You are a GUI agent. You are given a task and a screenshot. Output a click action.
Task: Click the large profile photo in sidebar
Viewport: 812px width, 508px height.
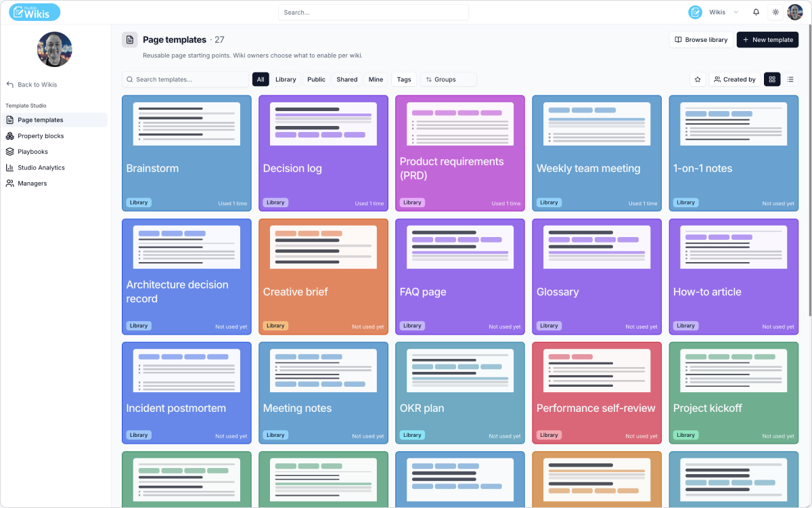pyautogui.click(x=55, y=49)
